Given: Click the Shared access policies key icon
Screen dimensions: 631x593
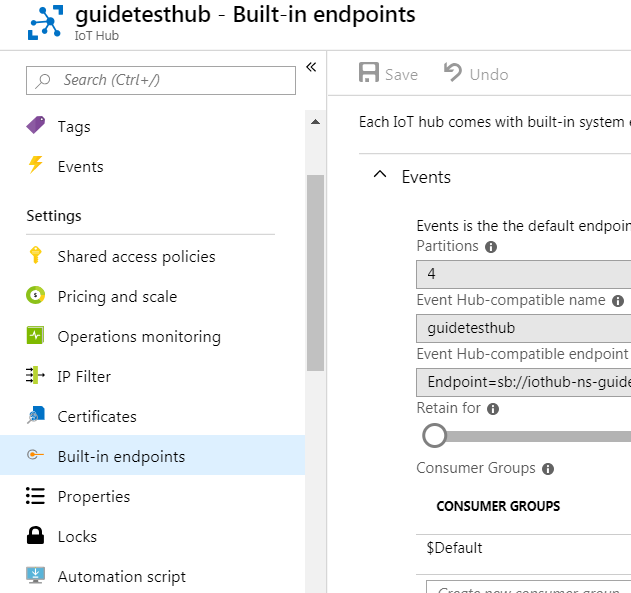Looking at the screenshot, I should coord(36,256).
